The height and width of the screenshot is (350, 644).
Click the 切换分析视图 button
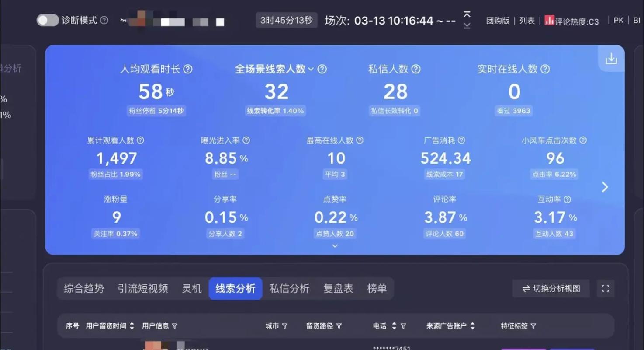tap(551, 288)
